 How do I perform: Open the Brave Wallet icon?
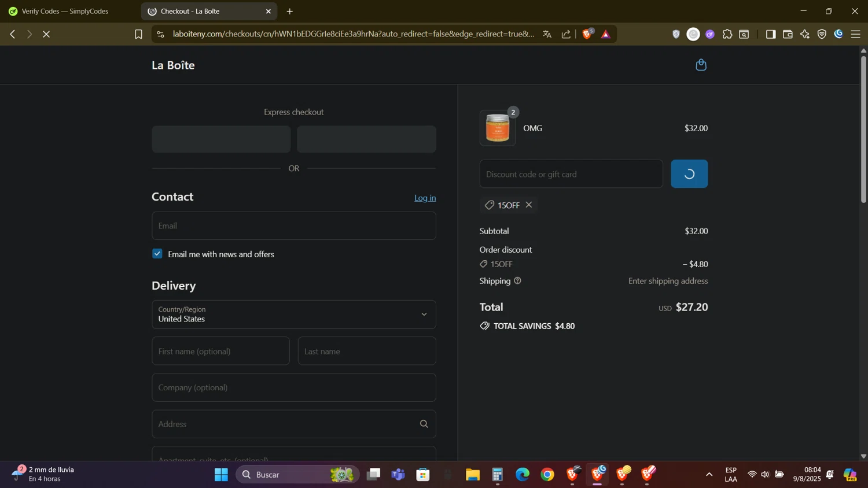[x=788, y=34]
